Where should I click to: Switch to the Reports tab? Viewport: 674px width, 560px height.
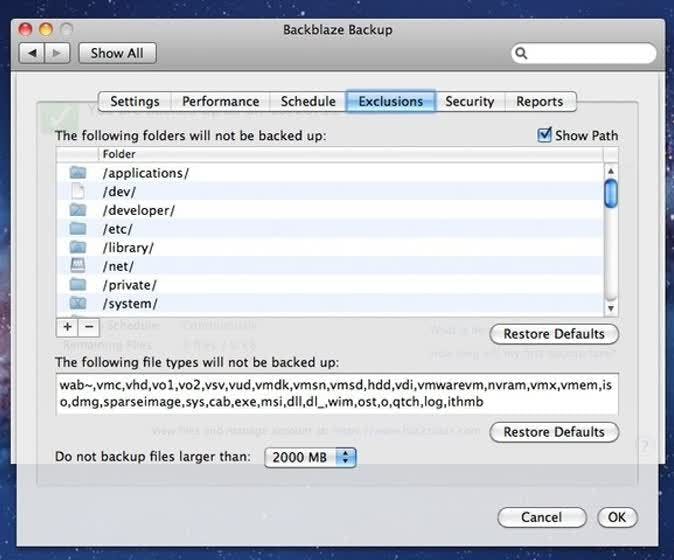click(540, 101)
